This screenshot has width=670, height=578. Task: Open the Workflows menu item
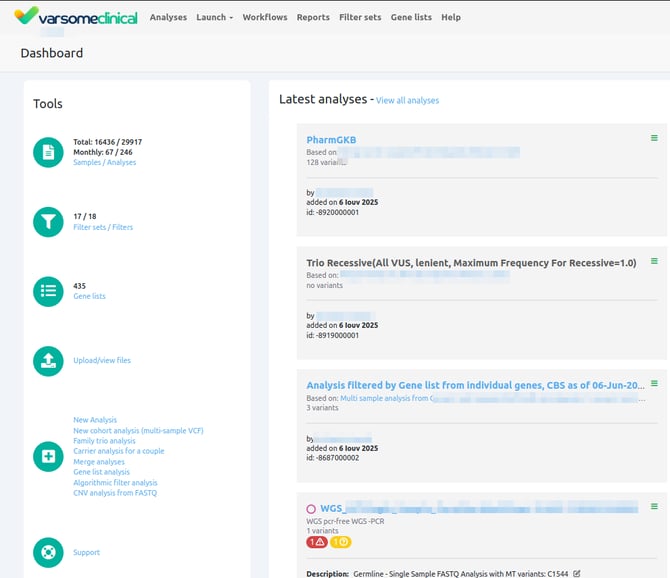265,17
